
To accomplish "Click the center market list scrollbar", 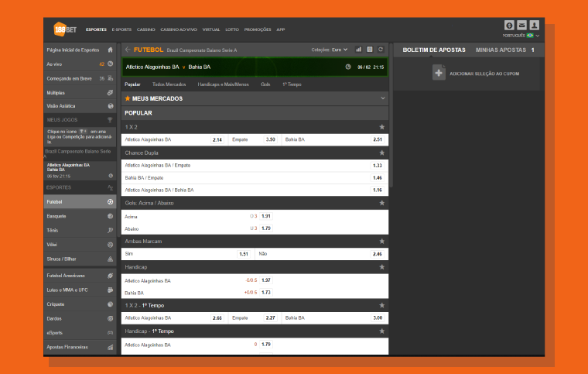I will click(x=391, y=115).
